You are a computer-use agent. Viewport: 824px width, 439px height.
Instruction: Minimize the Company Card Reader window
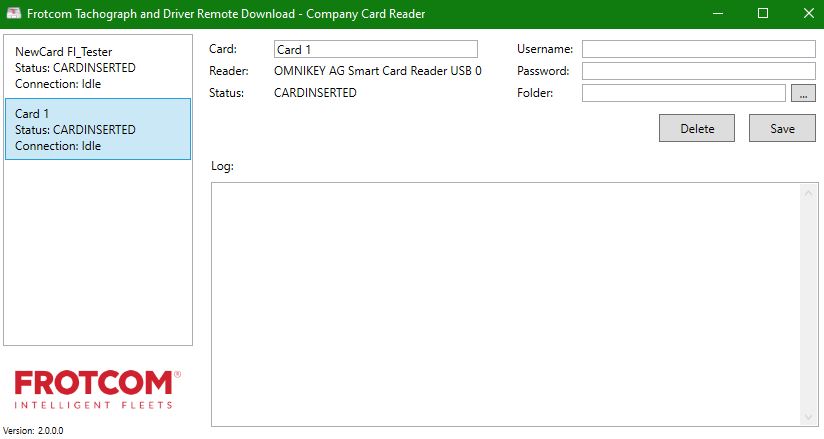tap(717, 14)
